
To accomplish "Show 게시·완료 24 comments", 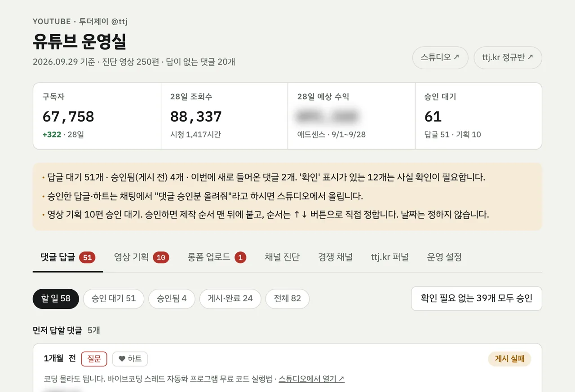I will pos(230,299).
